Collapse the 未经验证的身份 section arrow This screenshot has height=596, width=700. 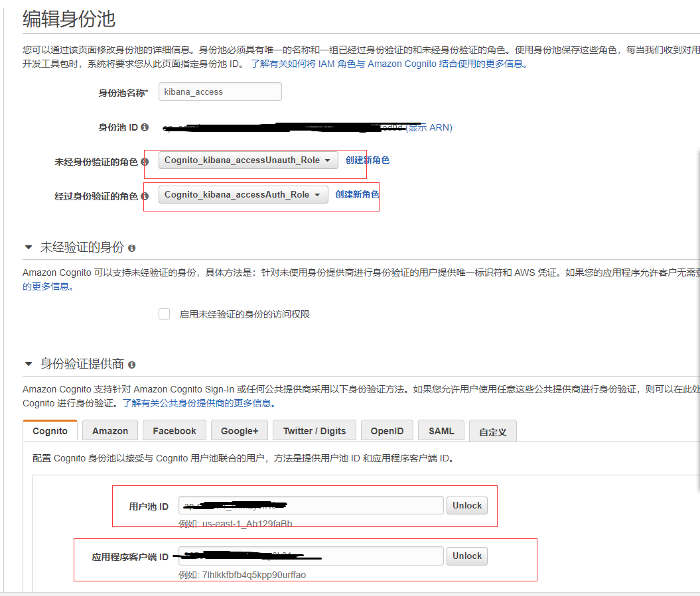[29, 247]
